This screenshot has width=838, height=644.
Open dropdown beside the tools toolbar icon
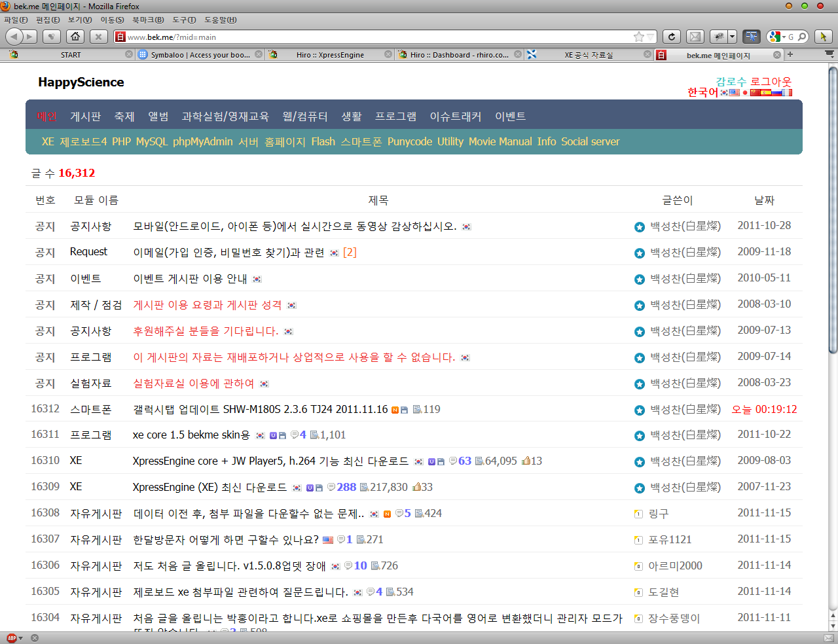pyautogui.click(x=733, y=37)
